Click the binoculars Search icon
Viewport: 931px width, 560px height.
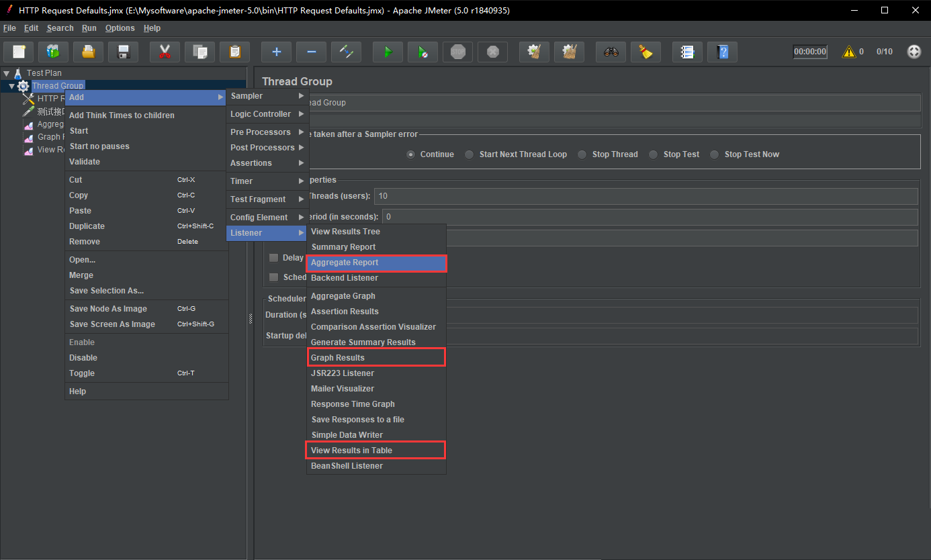click(611, 52)
